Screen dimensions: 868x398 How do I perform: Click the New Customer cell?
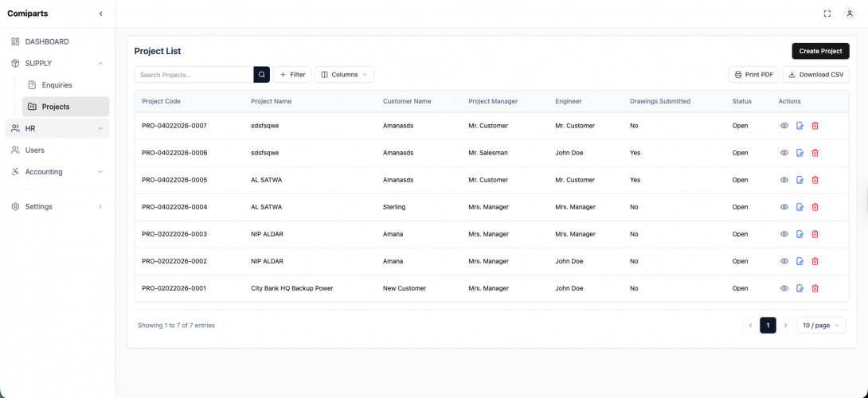click(x=405, y=288)
